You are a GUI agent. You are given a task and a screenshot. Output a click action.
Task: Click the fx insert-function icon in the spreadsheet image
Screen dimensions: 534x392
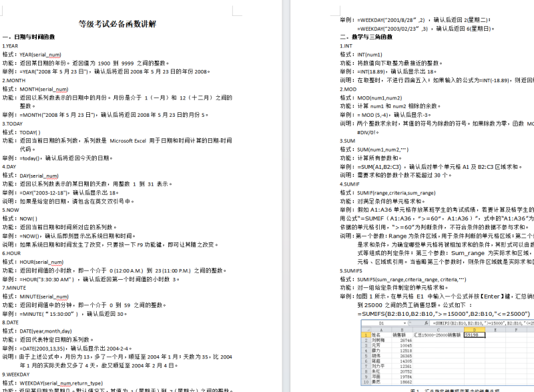[426, 323]
